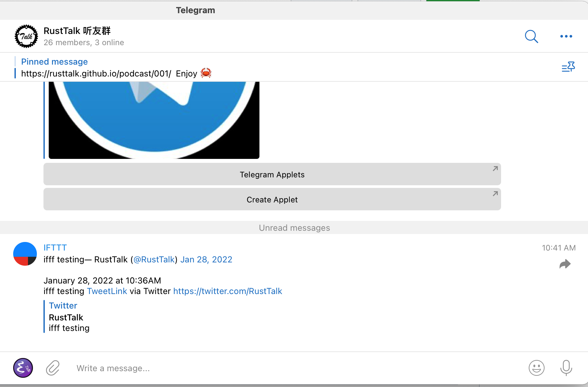Screen dimensions: 588x387
Task: Click the 'ifff testing' preview description text
Action: click(x=69, y=328)
